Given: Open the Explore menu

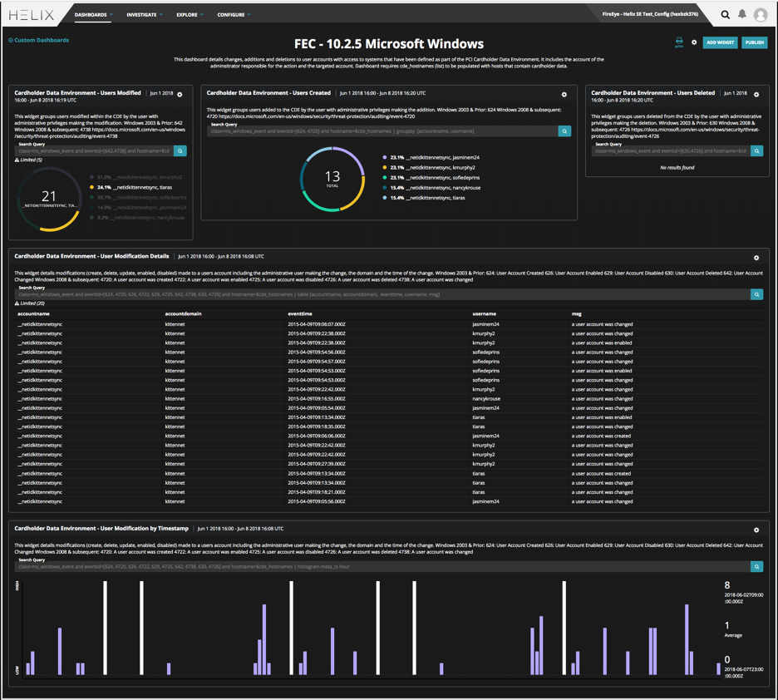Looking at the screenshot, I should click(190, 15).
